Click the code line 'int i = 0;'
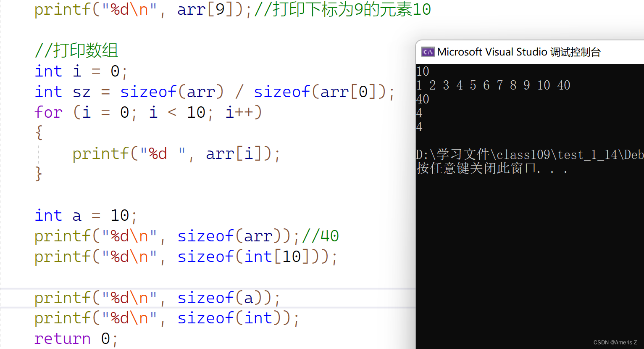The height and width of the screenshot is (349, 644). pos(81,71)
